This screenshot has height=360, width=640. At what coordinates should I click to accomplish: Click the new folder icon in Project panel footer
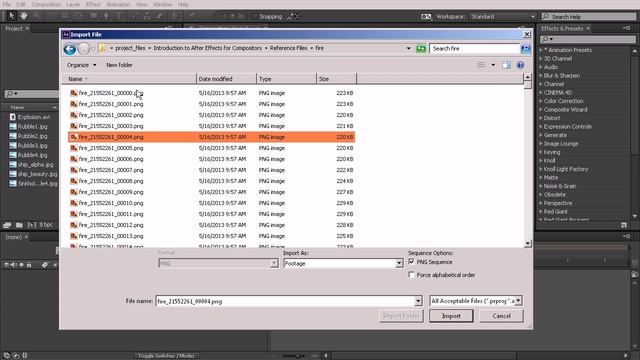[x=19, y=225]
